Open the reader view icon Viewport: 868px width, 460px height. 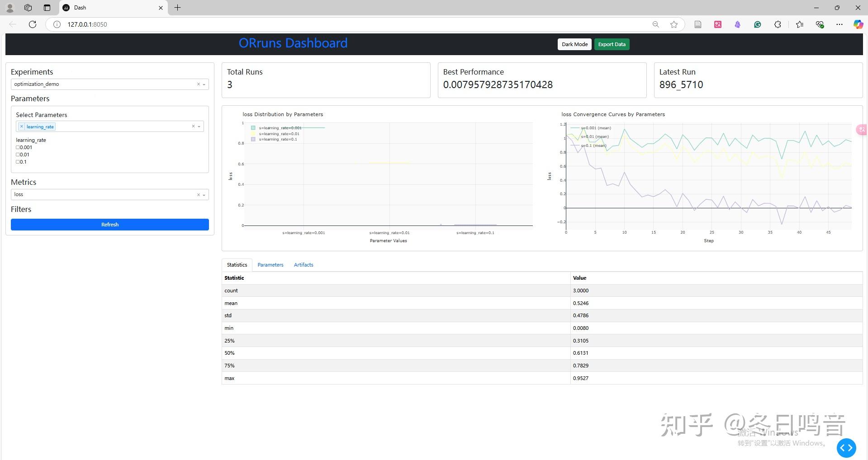[698, 24]
